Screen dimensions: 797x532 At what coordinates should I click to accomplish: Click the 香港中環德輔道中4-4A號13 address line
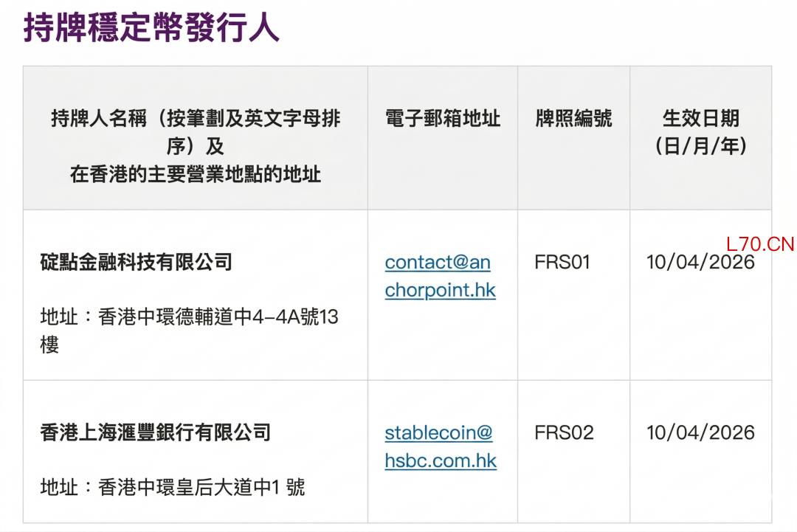190,317
